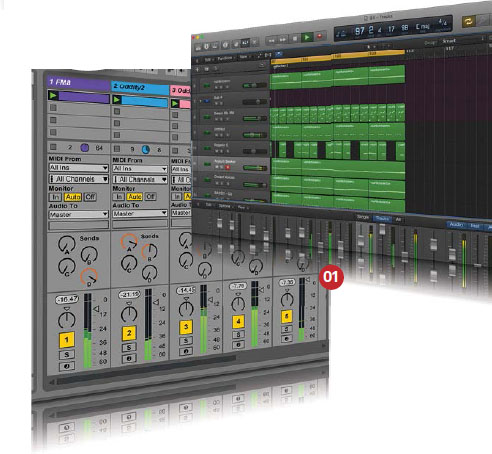Solo track 1 with the S button
This screenshot has height=454, width=492.
(66, 355)
